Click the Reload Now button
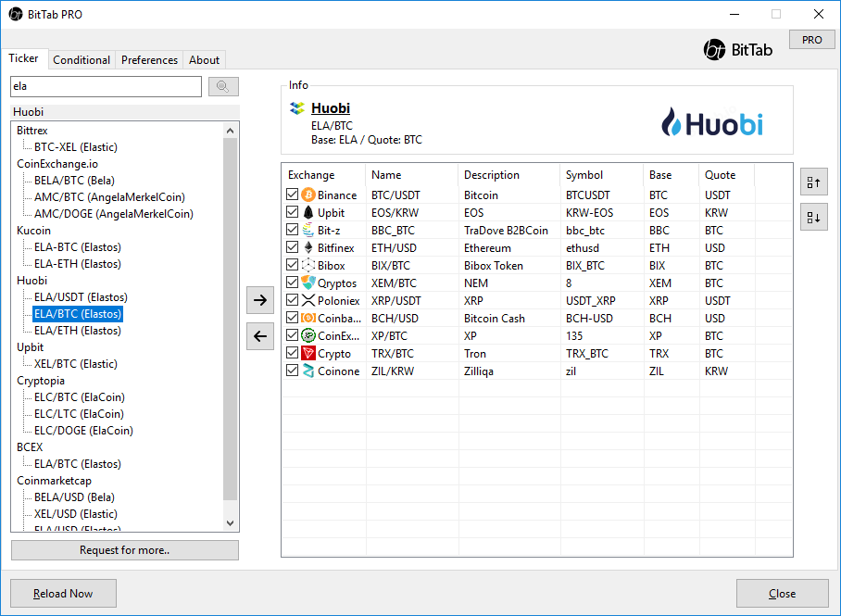The height and width of the screenshot is (616, 841). (x=63, y=594)
